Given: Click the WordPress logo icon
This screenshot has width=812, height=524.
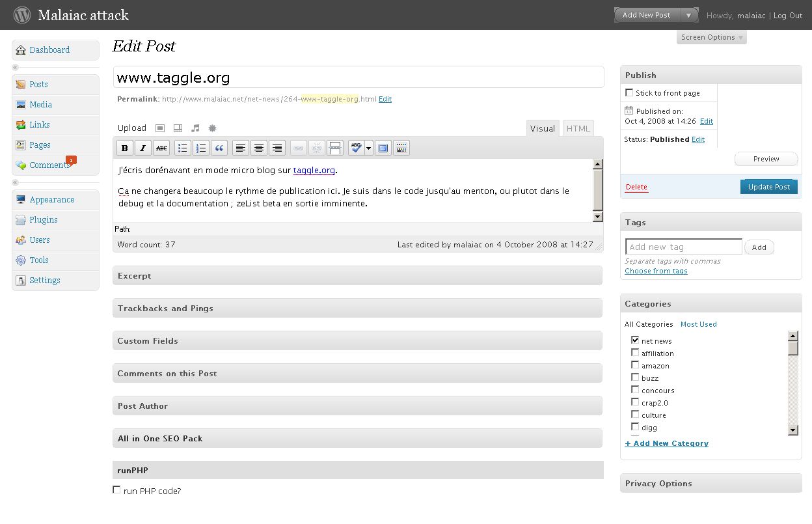Looking at the screenshot, I should coord(22,15).
